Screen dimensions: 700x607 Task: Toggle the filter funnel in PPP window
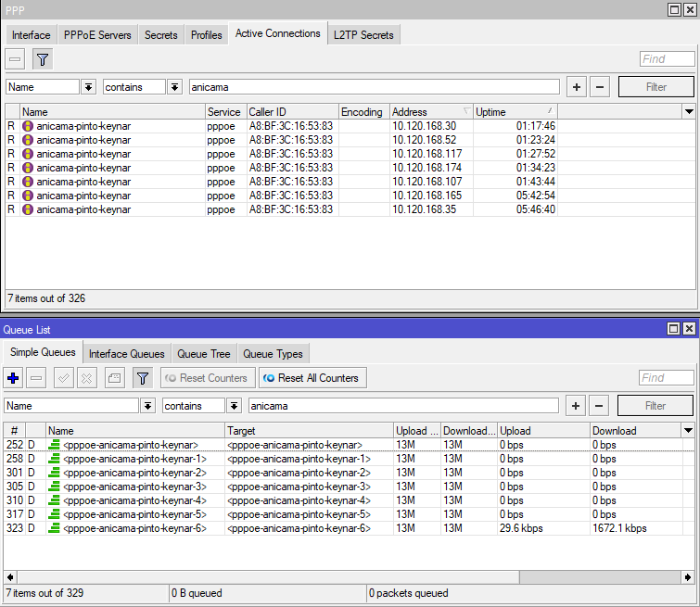43,59
